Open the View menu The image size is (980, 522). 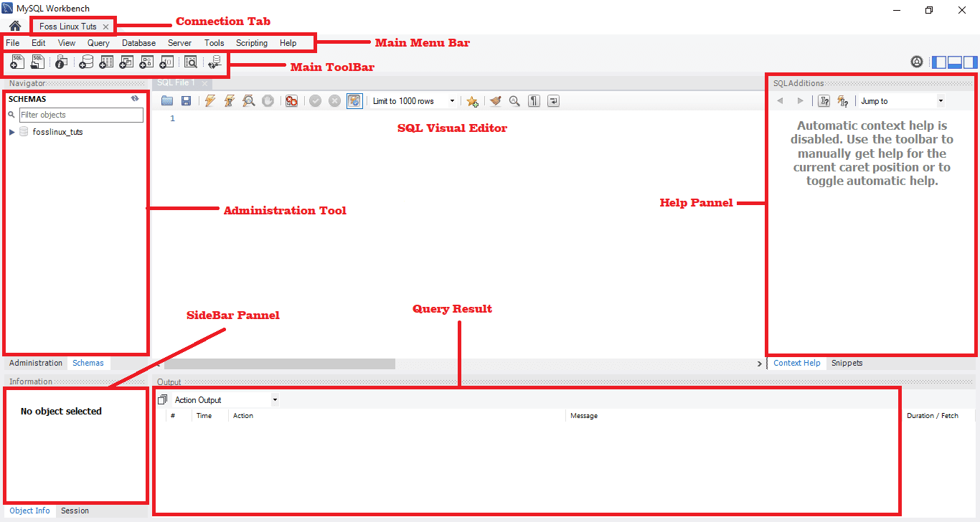click(x=67, y=43)
